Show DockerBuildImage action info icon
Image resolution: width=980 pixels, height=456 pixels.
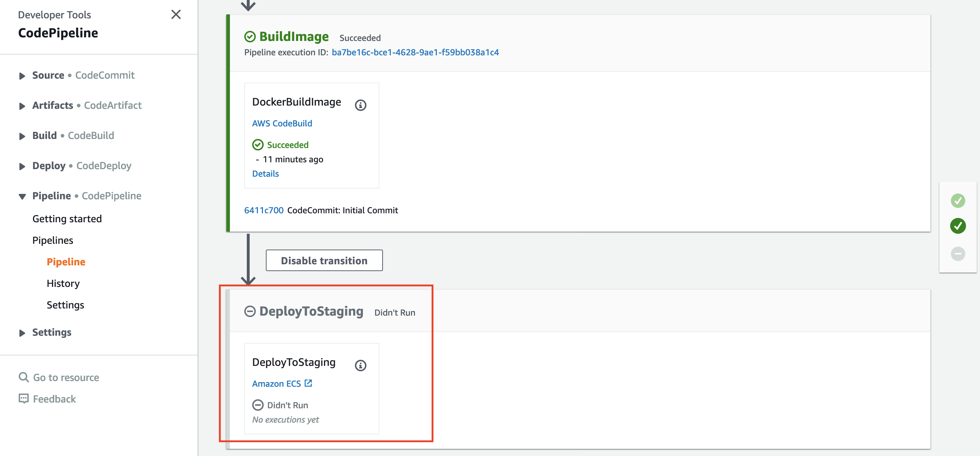tap(360, 105)
